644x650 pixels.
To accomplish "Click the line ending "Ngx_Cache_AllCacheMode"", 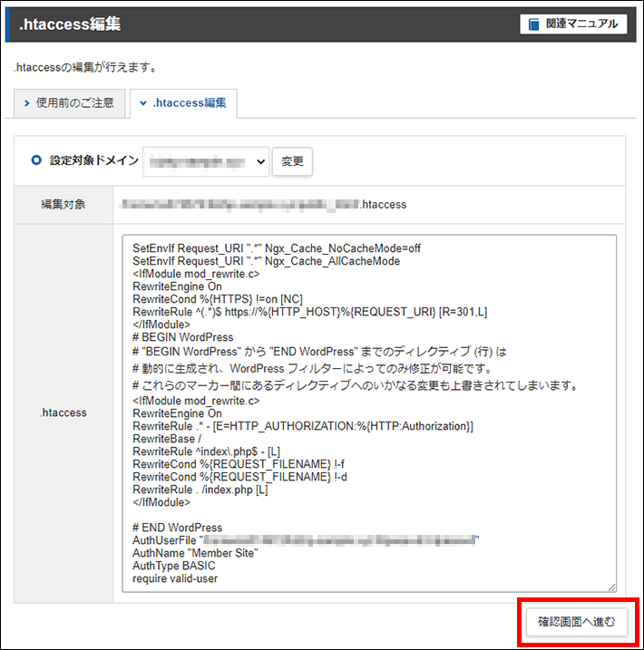I will 267,261.
